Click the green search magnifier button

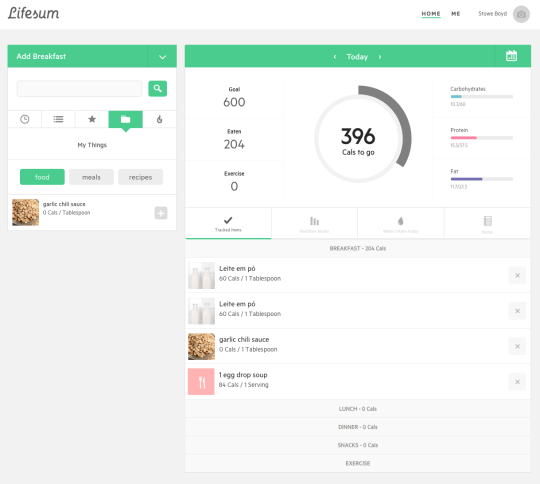[157, 89]
